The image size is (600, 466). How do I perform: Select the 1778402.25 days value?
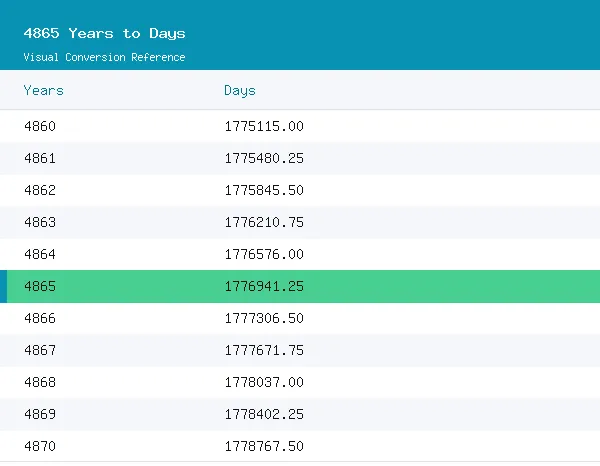[264, 414]
